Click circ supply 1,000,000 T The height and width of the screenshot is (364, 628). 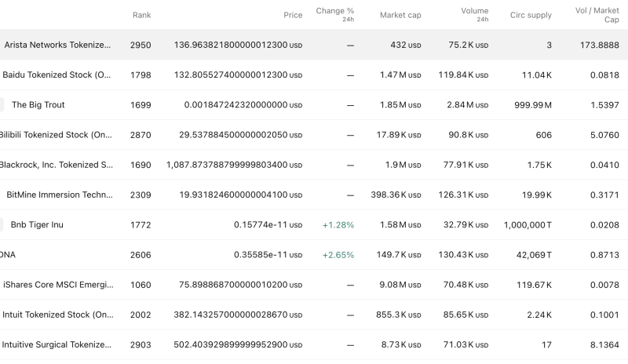click(x=528, y=225)
